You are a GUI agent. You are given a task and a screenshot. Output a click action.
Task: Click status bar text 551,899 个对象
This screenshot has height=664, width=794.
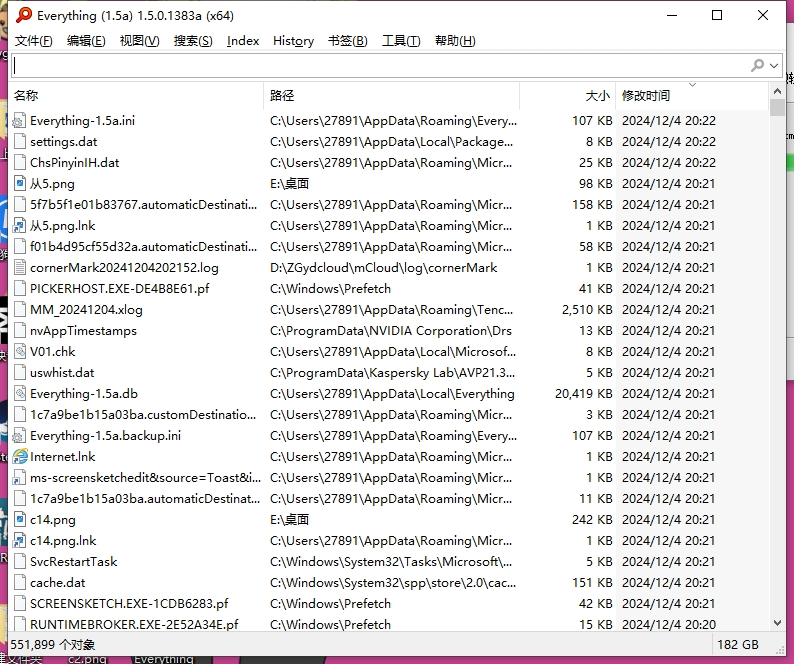(53, 645)
